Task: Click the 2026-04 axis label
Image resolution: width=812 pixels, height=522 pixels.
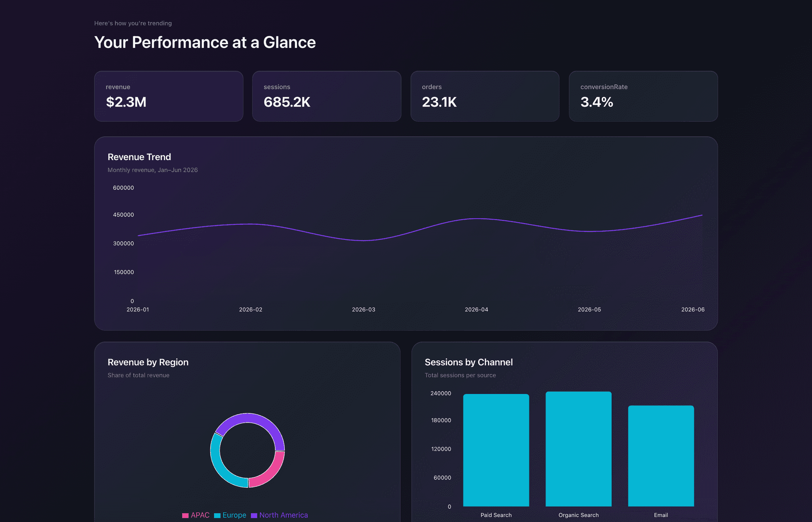Action: [476, 310]
